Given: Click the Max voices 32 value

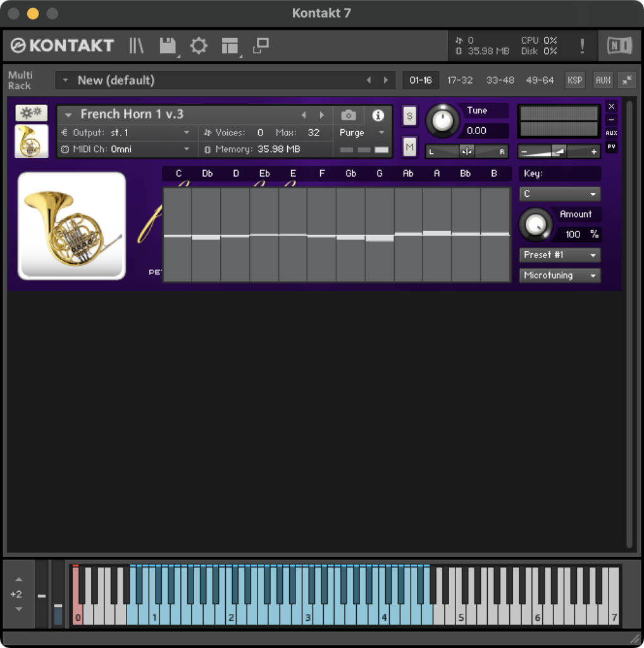Looking at the screenshot, I should point(314,133).
